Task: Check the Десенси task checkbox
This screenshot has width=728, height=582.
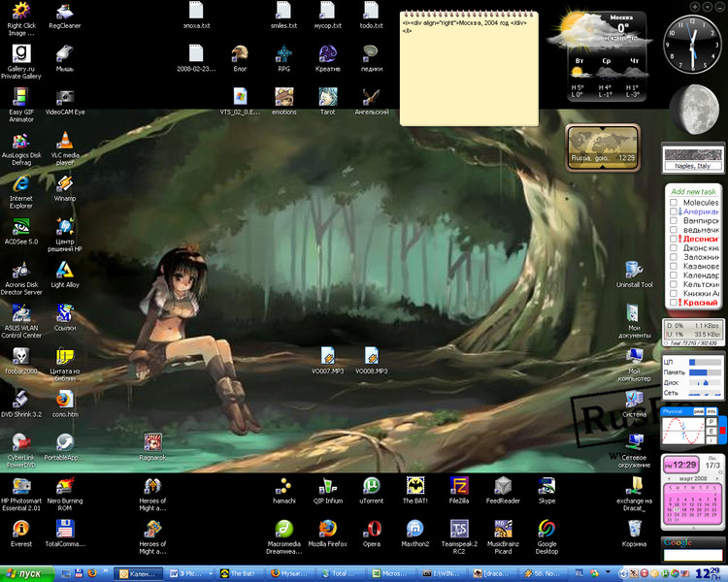Action: pos(674,239)
